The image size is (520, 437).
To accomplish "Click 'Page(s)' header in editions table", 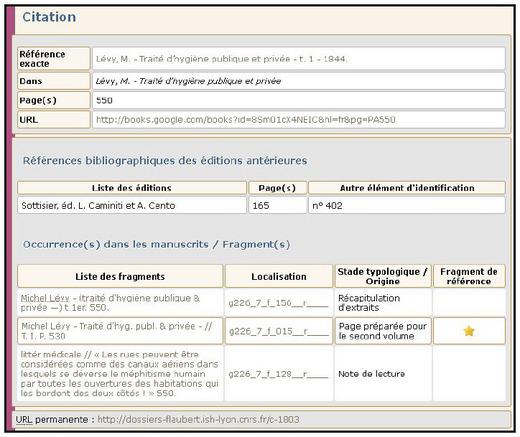I will [277, 188].
